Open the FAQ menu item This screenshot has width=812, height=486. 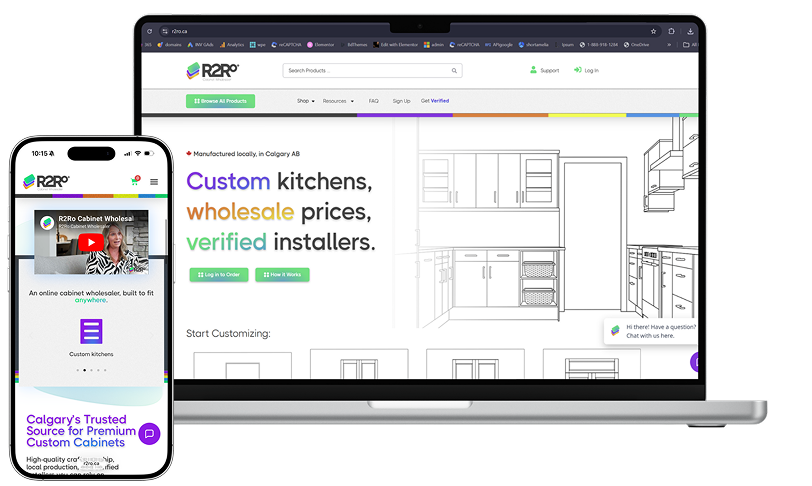pyautogui.click(x=373, y=101)
